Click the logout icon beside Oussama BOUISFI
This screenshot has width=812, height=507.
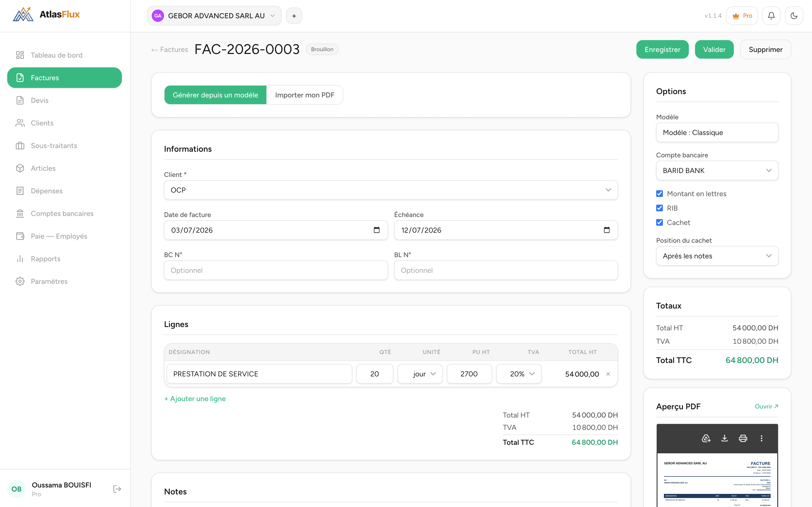[117, 489]
